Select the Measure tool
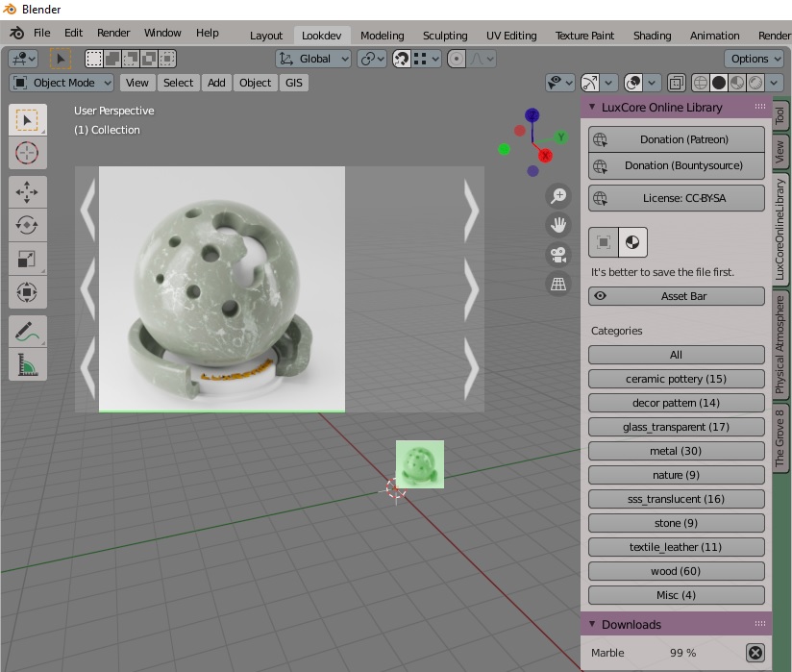792x672 pixels. [x=27, y=364]
